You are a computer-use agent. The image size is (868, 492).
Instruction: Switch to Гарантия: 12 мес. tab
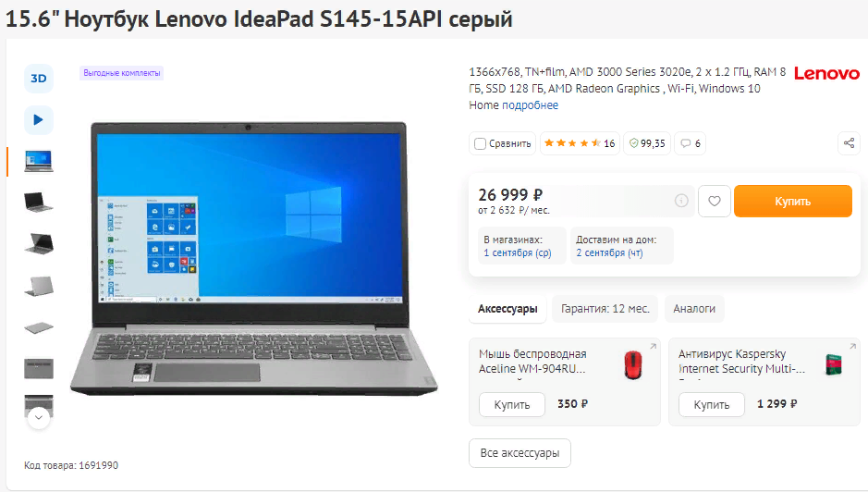(605, 309)
